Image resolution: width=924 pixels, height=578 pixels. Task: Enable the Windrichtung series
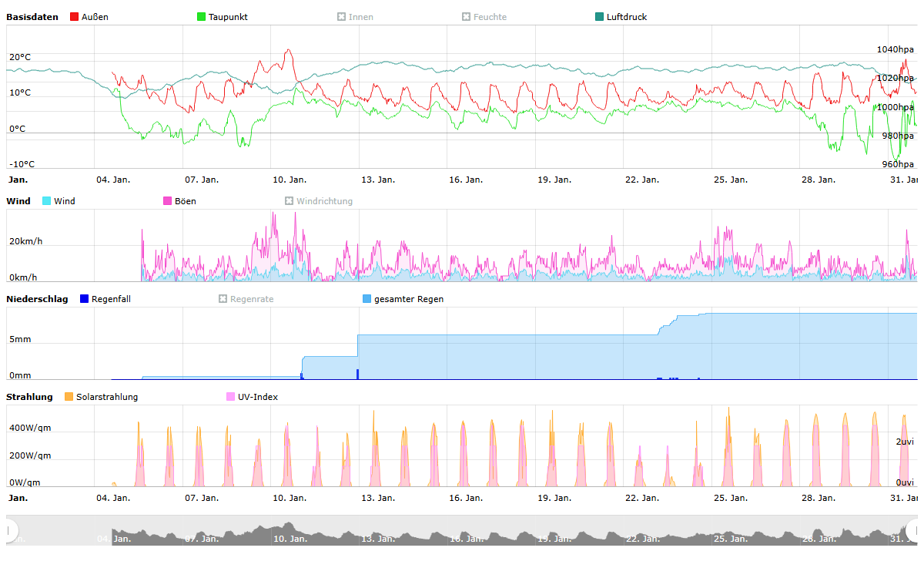click(290, 201)
